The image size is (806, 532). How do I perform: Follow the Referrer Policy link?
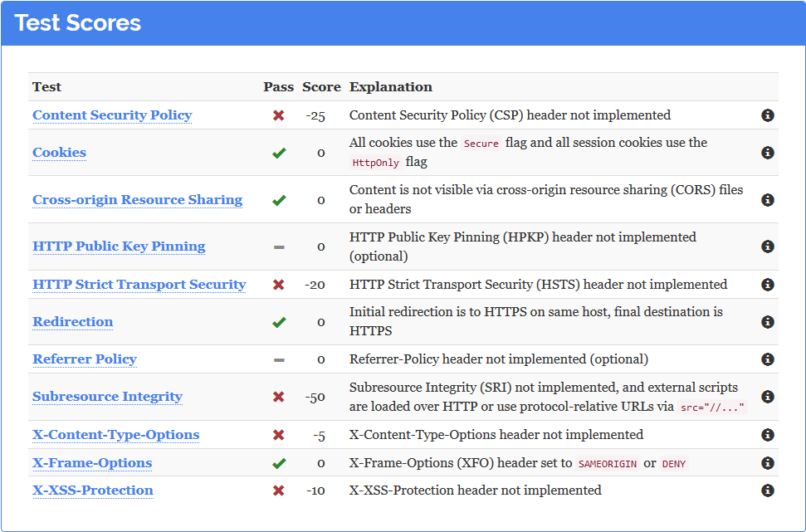pyautogui.click(x=85, y=359)
